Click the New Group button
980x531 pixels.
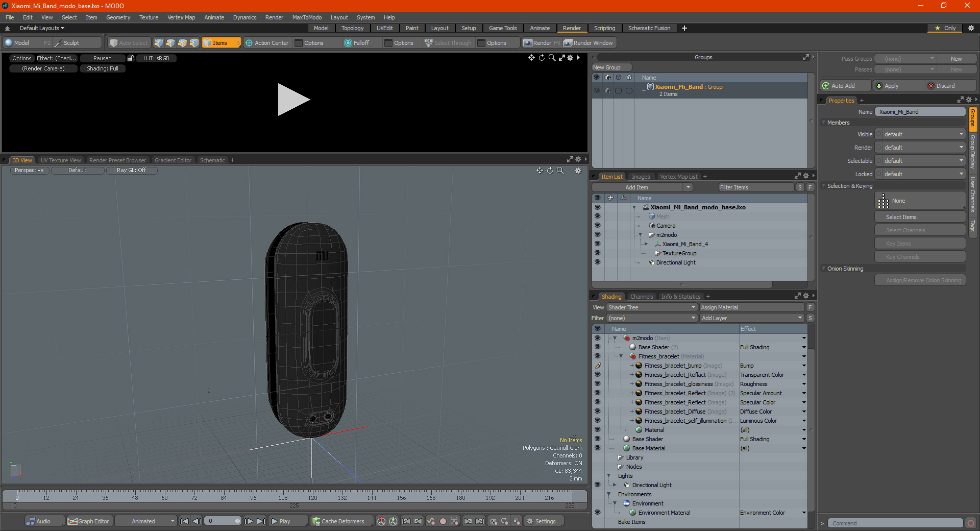click(611, 67)
